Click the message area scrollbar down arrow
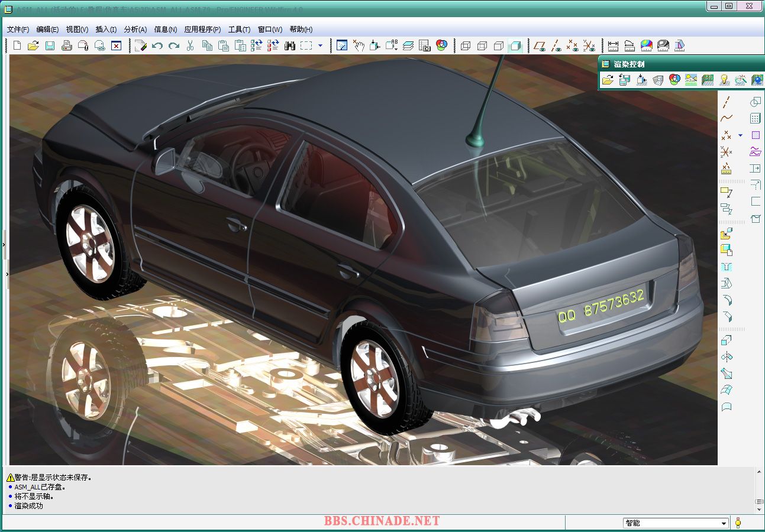765x532 pixels. pyautogui.click(x=759, y=509)
